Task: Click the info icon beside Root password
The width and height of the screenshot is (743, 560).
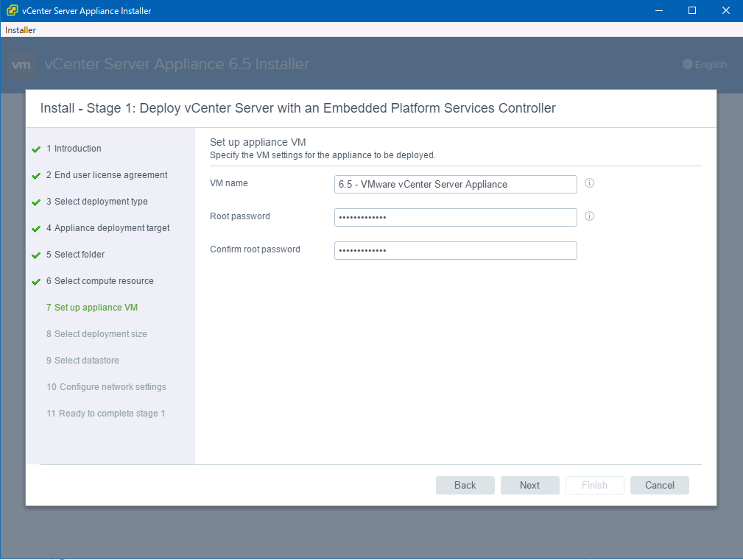Action: [x=589, y=216]
